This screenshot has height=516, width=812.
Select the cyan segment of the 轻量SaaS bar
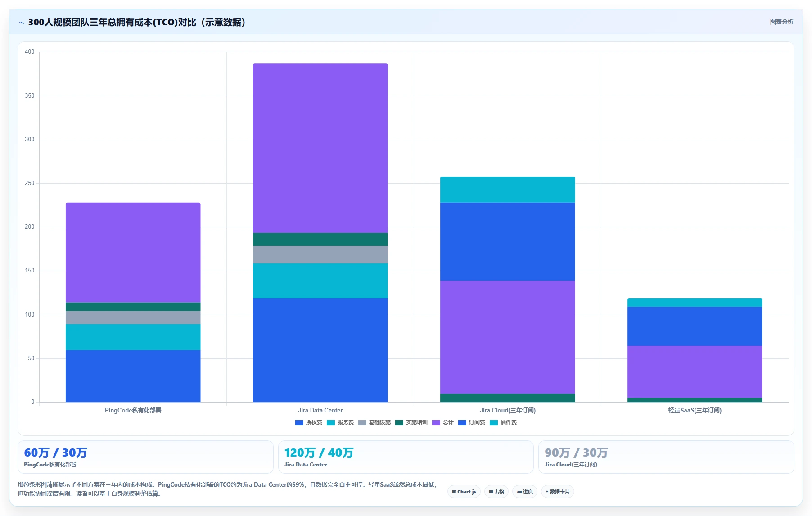pos(695,303)
